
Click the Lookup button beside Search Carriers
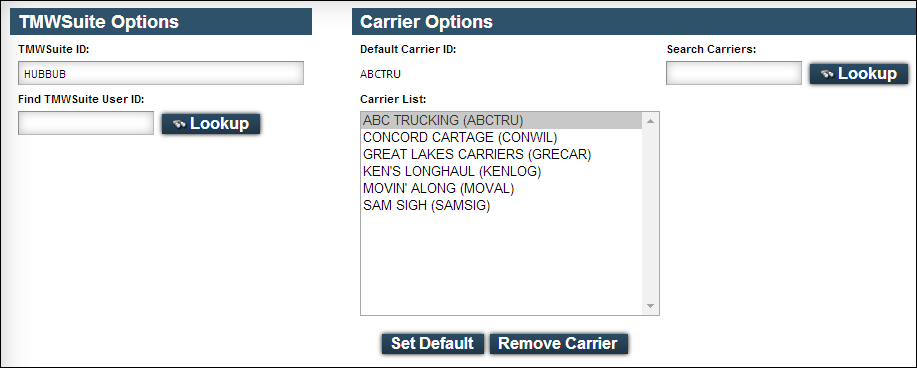pyautogui.click(x=859, y=74)
